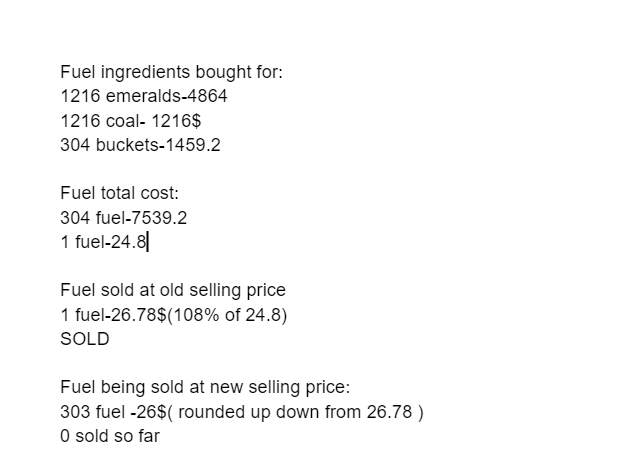Click the '1216 emeralds-4864' line

click(x=144, y=96)
